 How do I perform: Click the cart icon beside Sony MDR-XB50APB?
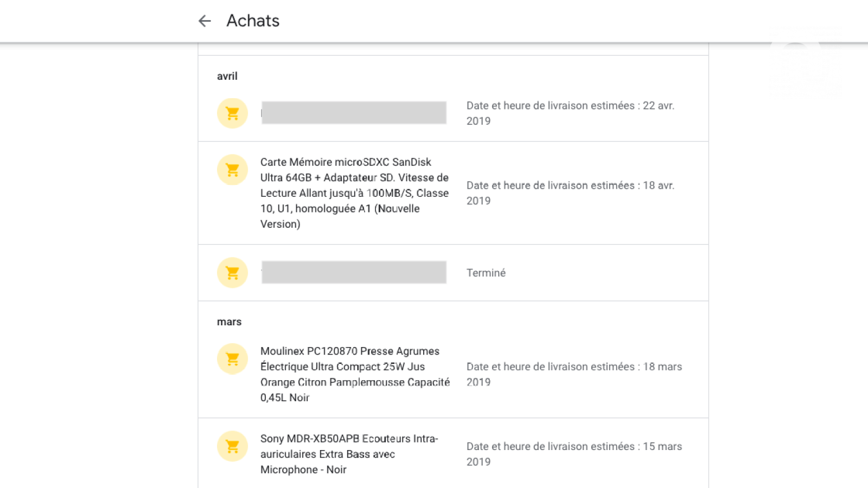tap(232, 446)
